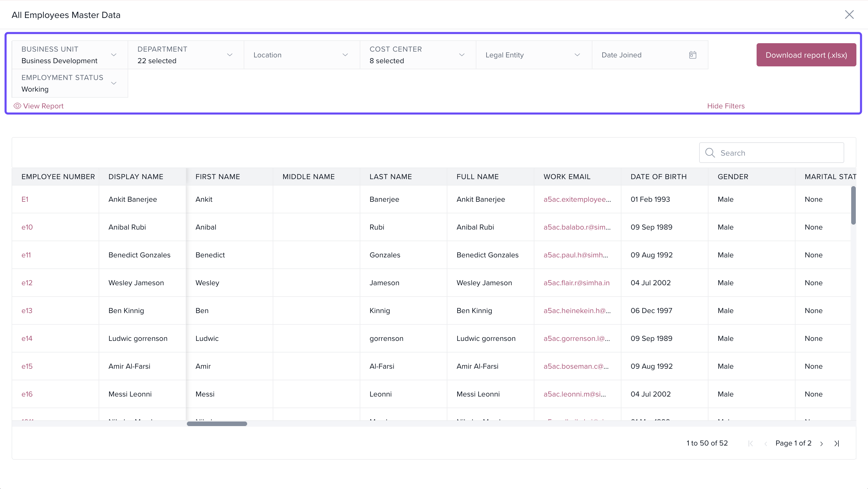Go to the next page arrow
Screen dimensions: 868x489
pos(822,443)
